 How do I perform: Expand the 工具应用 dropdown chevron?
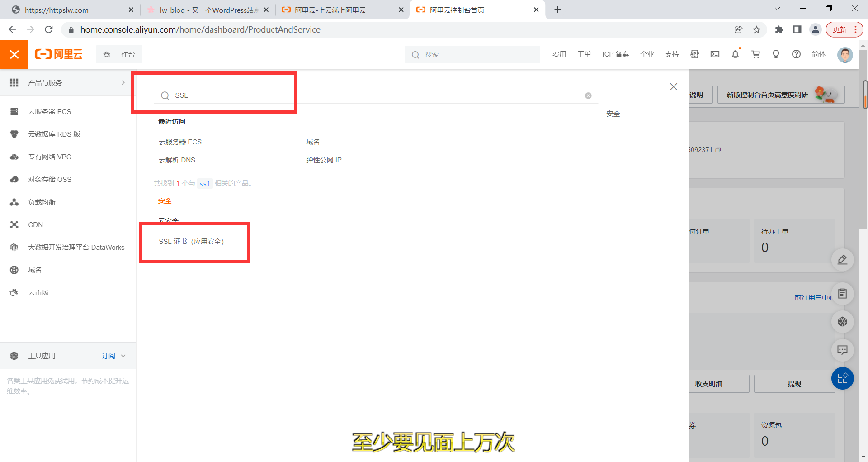tap(123, 356)
